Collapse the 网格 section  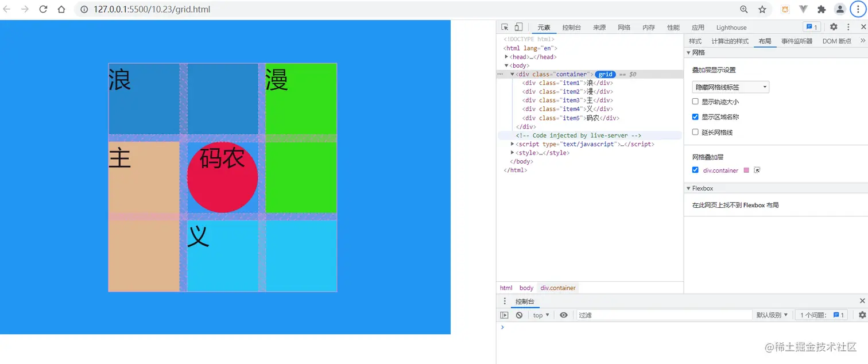tap(689, 53)
